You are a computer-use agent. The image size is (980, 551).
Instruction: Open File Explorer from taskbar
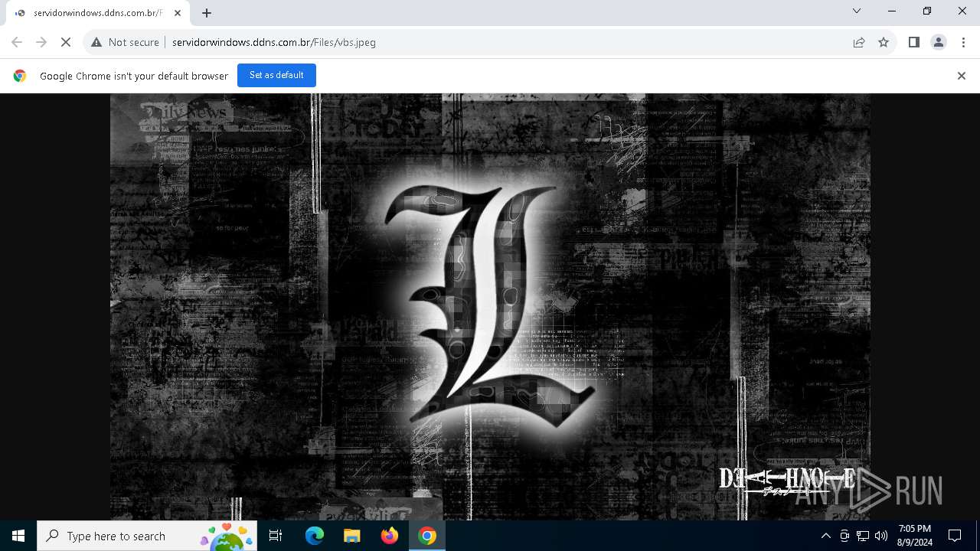[x=351, y=536]
